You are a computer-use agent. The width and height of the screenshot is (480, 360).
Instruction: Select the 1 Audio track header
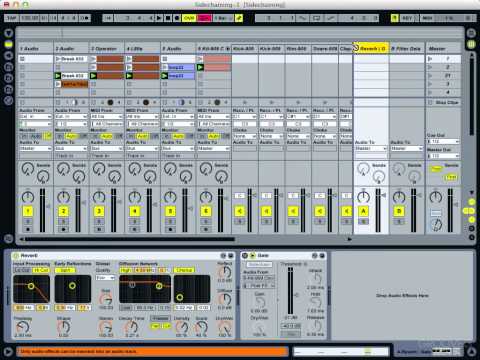click(x=35, y=49)
